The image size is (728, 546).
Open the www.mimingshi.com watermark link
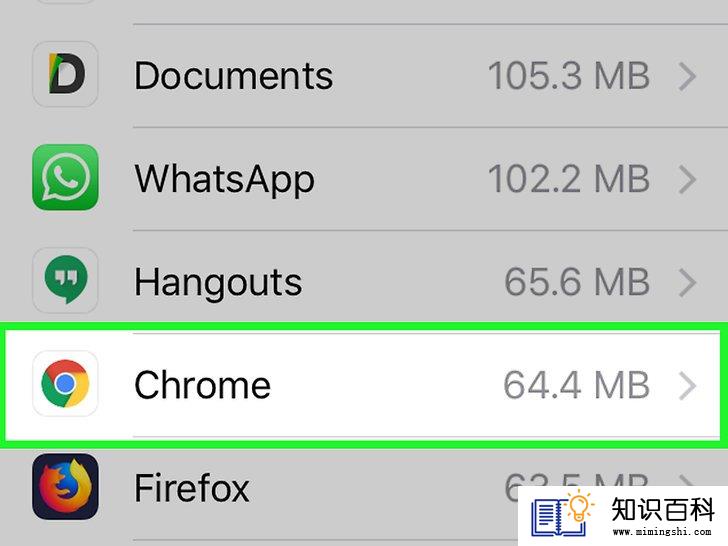[662, 531]
